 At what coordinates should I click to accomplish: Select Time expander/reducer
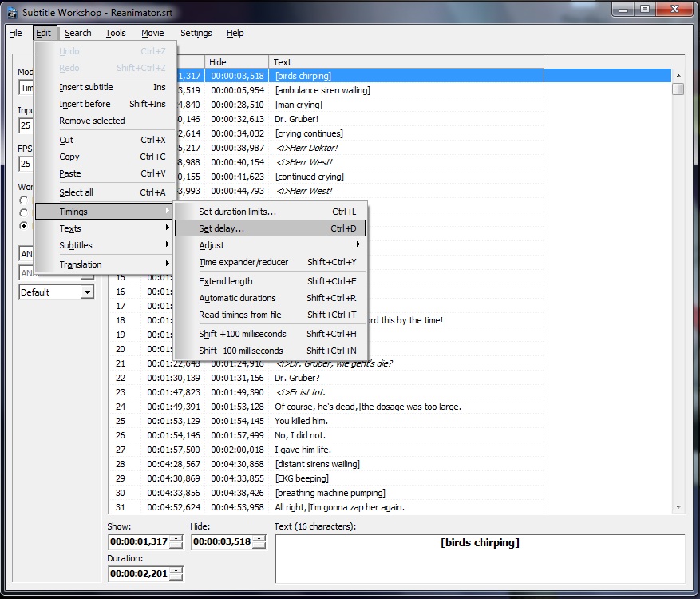(271, 262)
